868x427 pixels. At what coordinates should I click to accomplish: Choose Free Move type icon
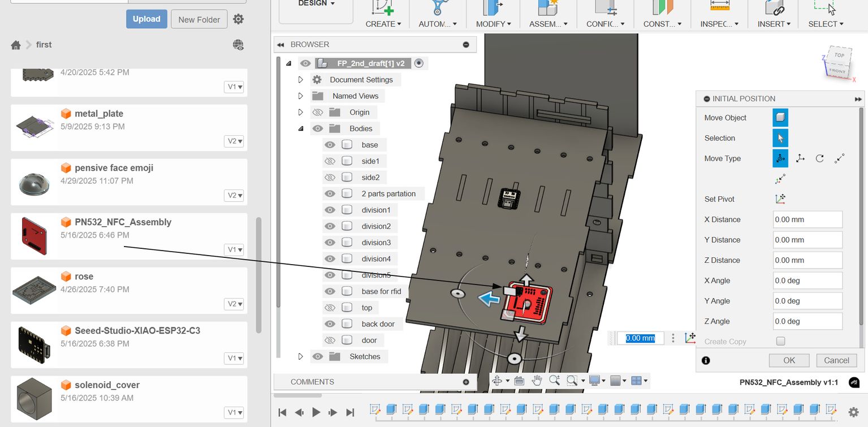(x=780, y=158)
